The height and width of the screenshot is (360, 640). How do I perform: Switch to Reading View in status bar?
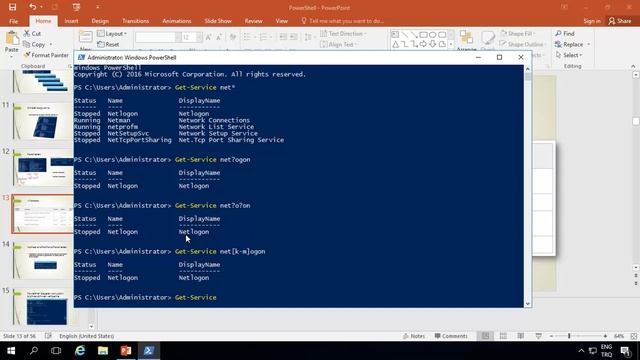(x=520, y=336)
